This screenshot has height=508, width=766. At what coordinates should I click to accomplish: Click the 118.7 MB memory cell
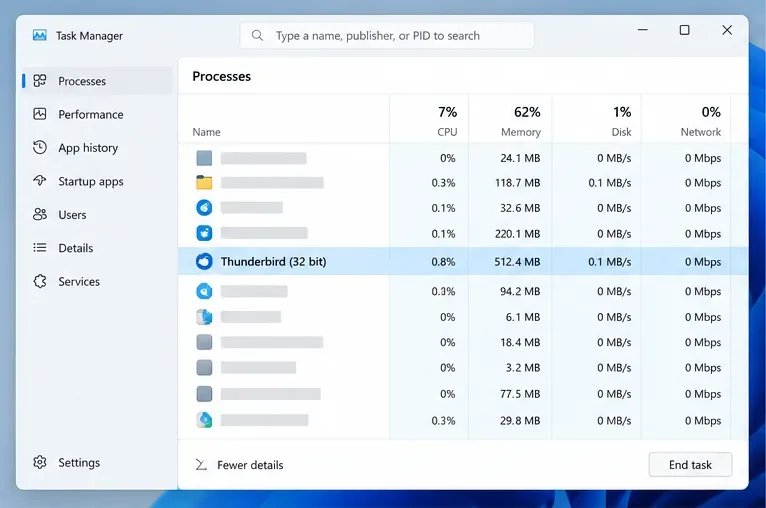[517, 183]
